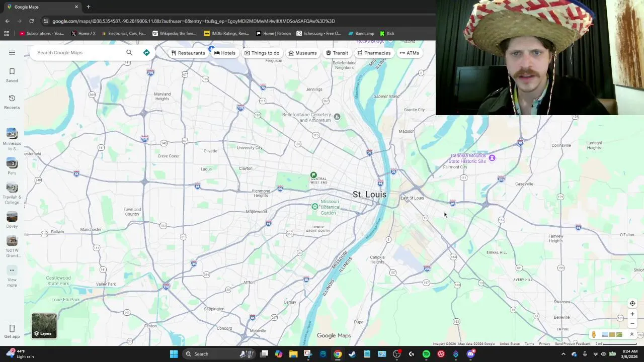This screenshot has height=362, width=644.
Task: Zoom in on the map
Action: (x=632, y=314)
